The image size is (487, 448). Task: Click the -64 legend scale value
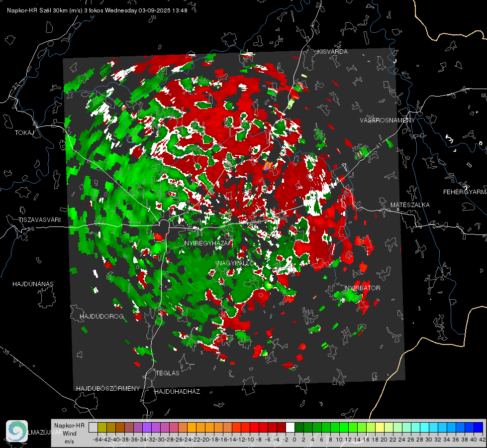97,440
